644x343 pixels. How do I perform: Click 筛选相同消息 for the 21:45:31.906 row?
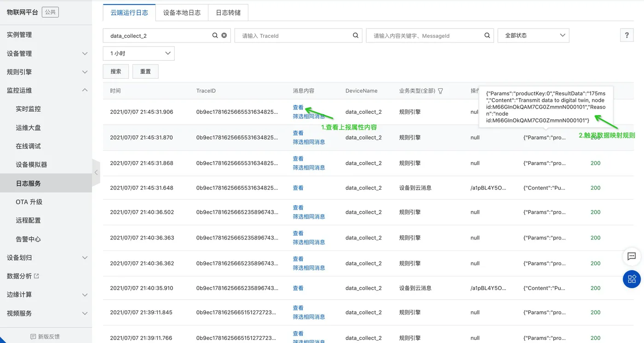(309, 116)
